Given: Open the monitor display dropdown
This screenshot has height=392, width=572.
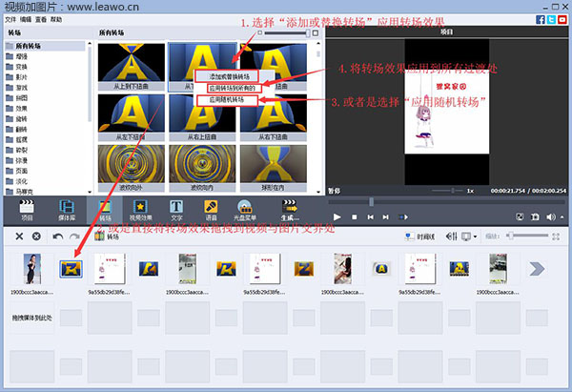Looking at the screenshot, I should click(475, 237).
